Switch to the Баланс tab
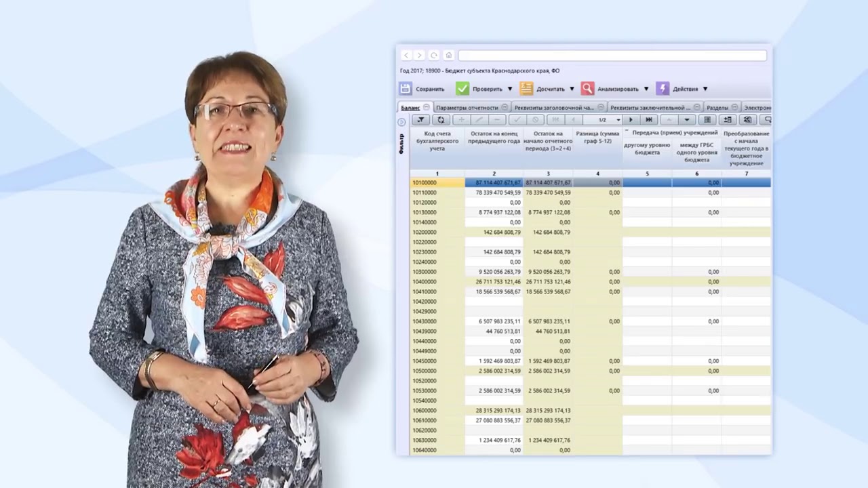Screen dimensions: 868x488 coord(410,108)
